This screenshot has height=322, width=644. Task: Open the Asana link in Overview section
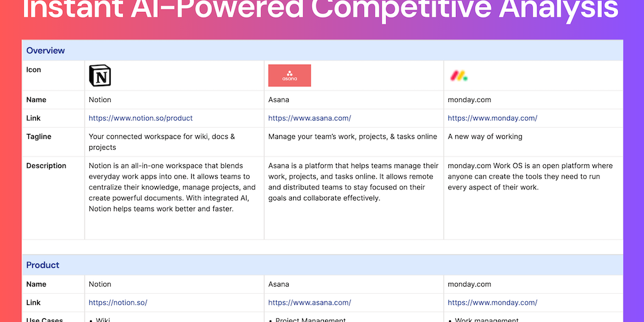pos(309,118)
